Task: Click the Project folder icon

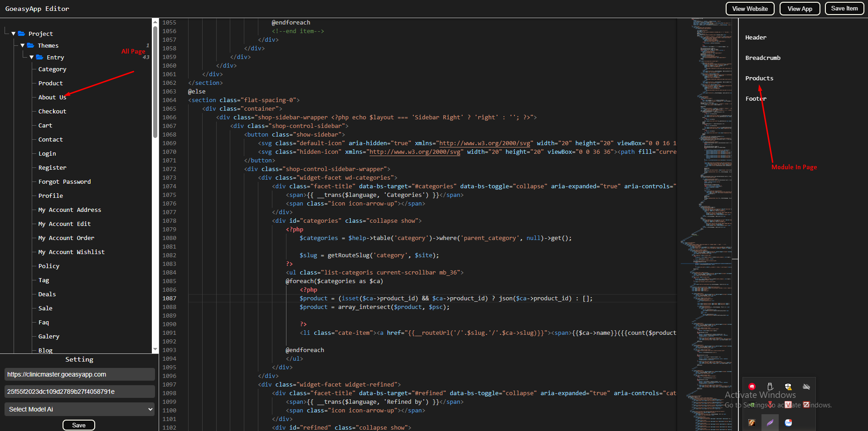Action: click(x=21, y=34)
